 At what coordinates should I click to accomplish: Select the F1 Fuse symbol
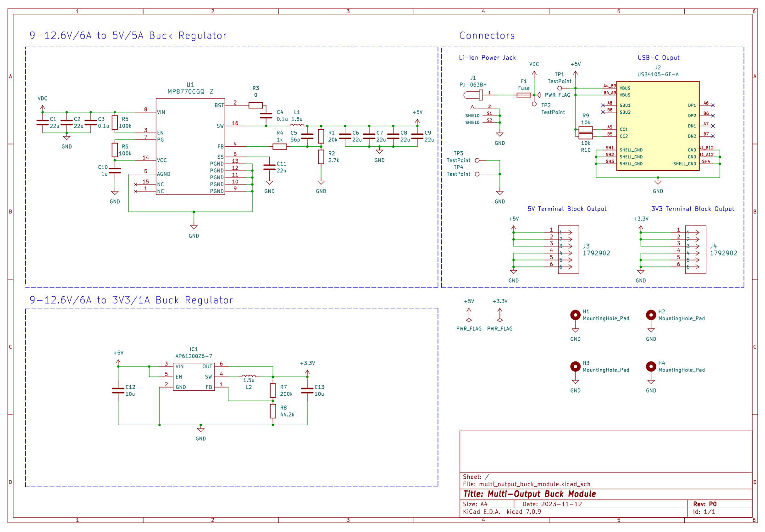pos(524,95)
